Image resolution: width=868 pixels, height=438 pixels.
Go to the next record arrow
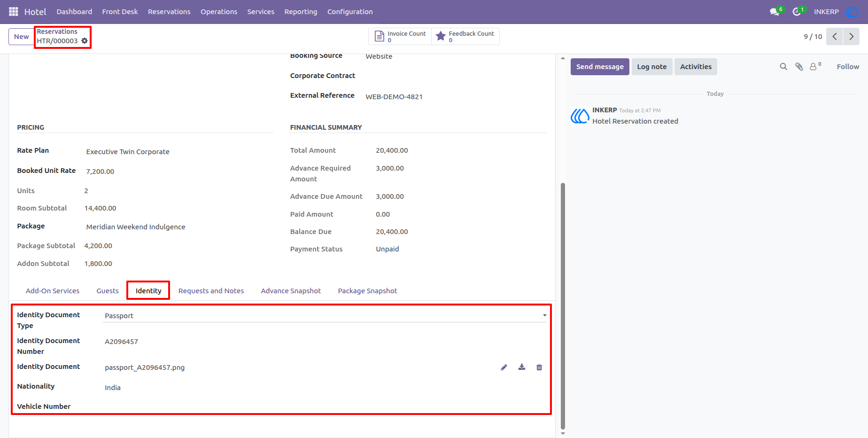coord(851,37)
